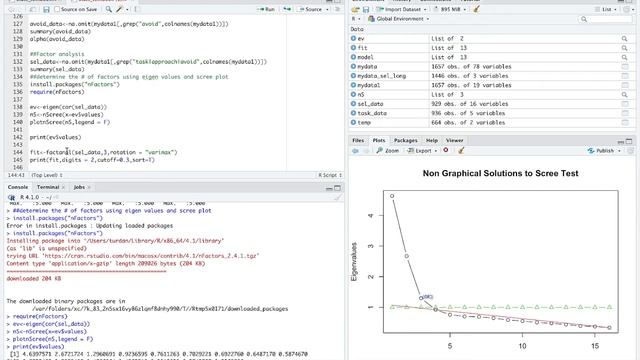640x360 pixels.
Task: Save the current R script with floppy icon
Action: [46, 9]
